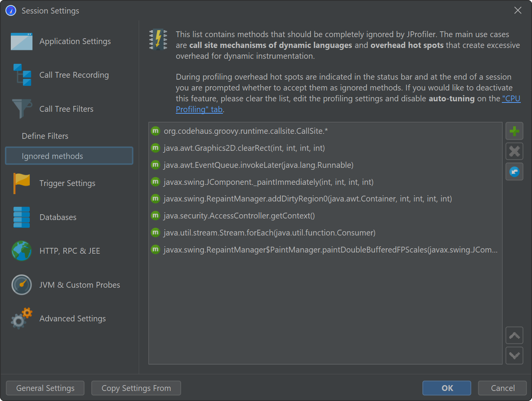Select Define Filters sub-item
532x401 pixels.
[45, 136]
